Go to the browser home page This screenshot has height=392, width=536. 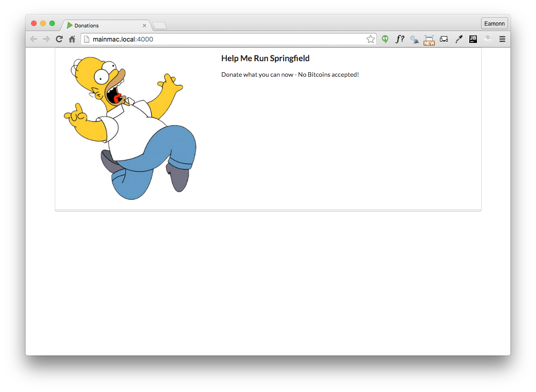(x=72, y=39)
